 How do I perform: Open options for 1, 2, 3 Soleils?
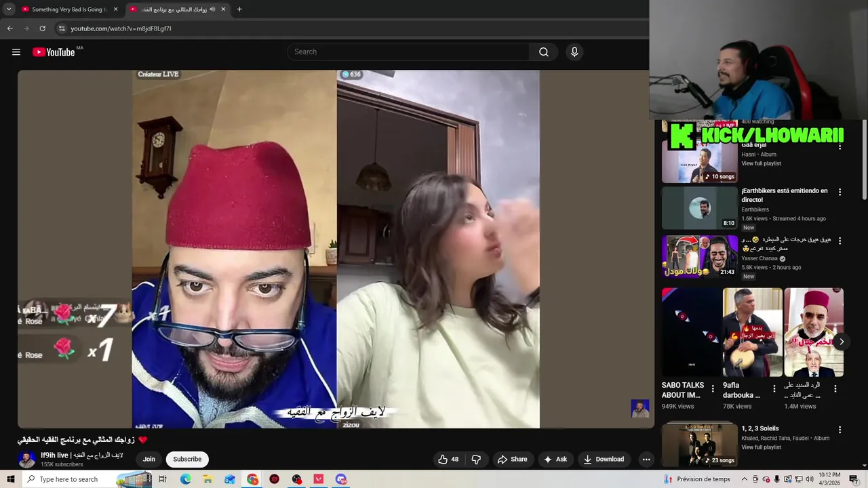(840, 430)
